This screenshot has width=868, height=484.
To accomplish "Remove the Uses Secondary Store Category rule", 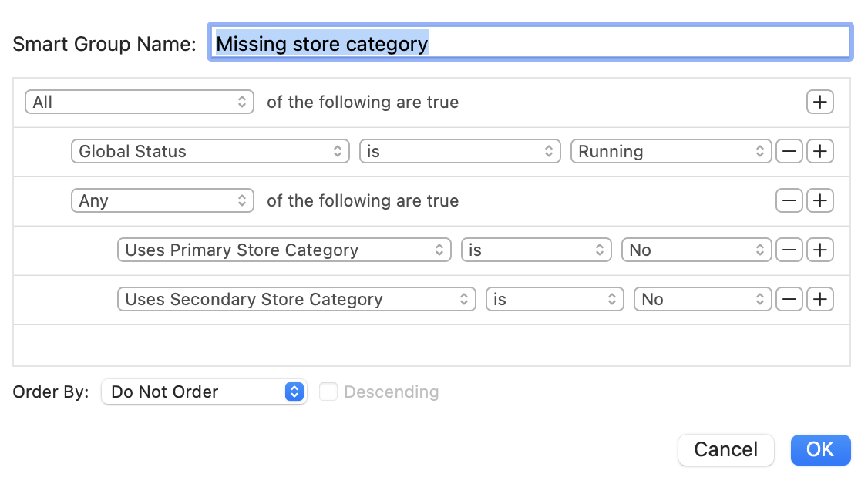I will 789,299.
